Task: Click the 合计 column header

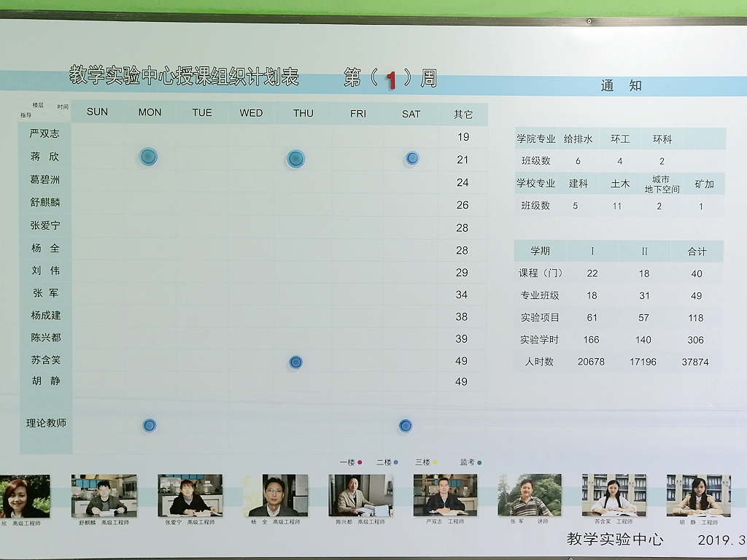Action: [697, 252]
